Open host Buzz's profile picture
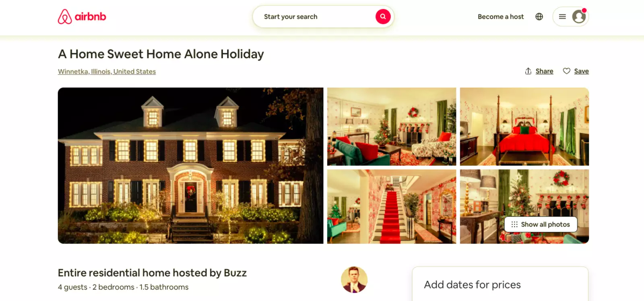Screen dimensions: 644x301 point(354,280)
